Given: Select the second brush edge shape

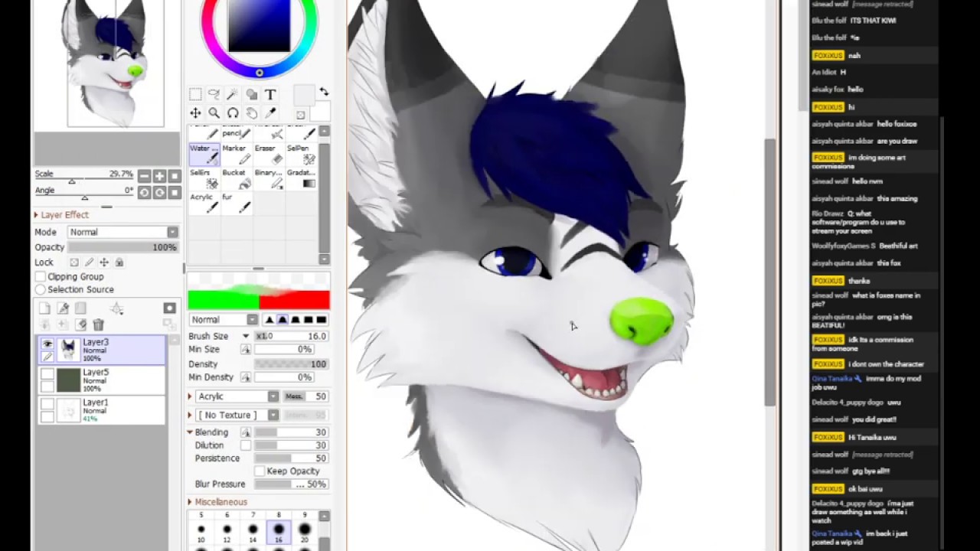Looking at the screenshot, I should point(283,319).
